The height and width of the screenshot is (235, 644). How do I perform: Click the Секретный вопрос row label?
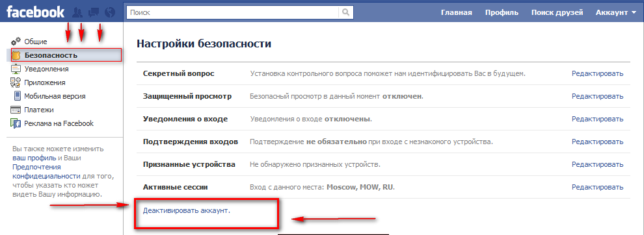(179, 73)
